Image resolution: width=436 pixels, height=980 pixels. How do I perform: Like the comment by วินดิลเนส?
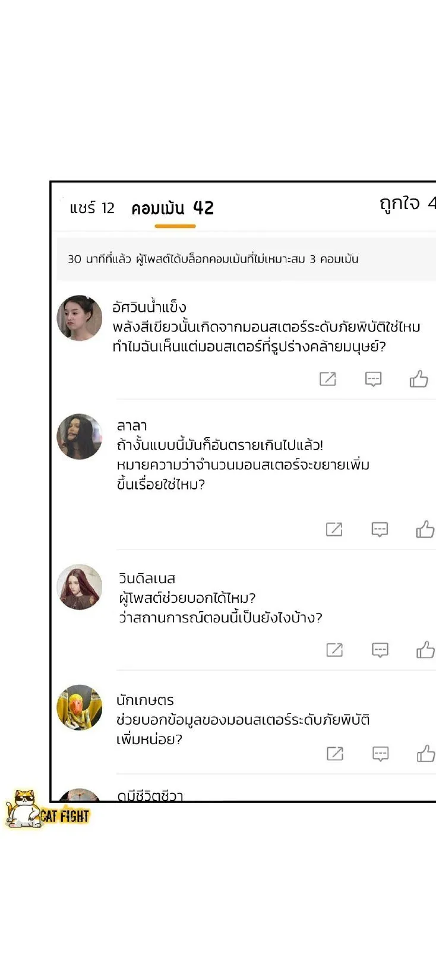425,650
